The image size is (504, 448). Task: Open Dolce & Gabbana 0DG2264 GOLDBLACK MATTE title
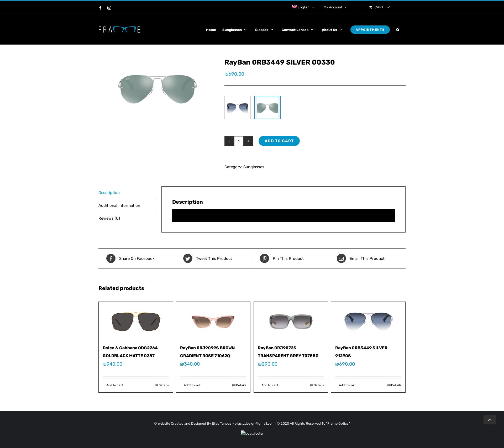point(130,352)
